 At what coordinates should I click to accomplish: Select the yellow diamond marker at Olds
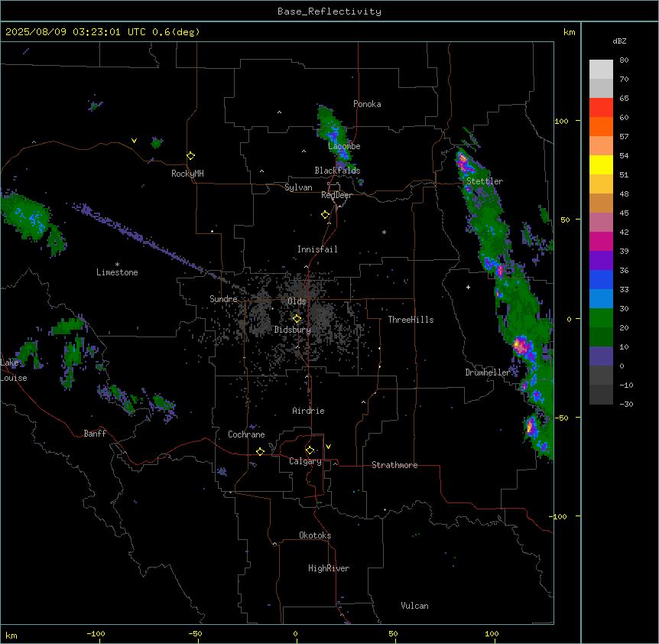point(297,319)
